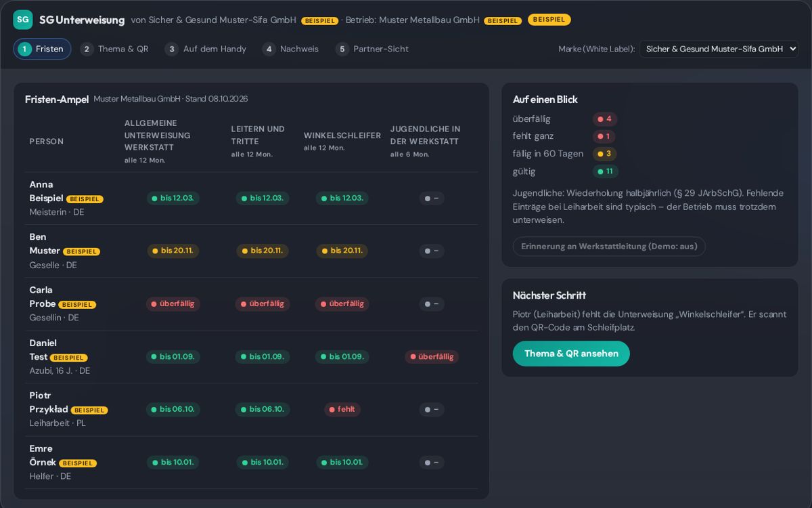
Task: Click the Leitern und Tritte column header
Action: tap(258, 141)
